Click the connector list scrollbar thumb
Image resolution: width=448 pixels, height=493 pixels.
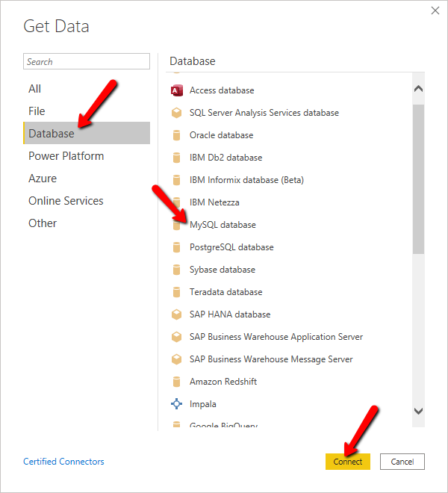418,179
